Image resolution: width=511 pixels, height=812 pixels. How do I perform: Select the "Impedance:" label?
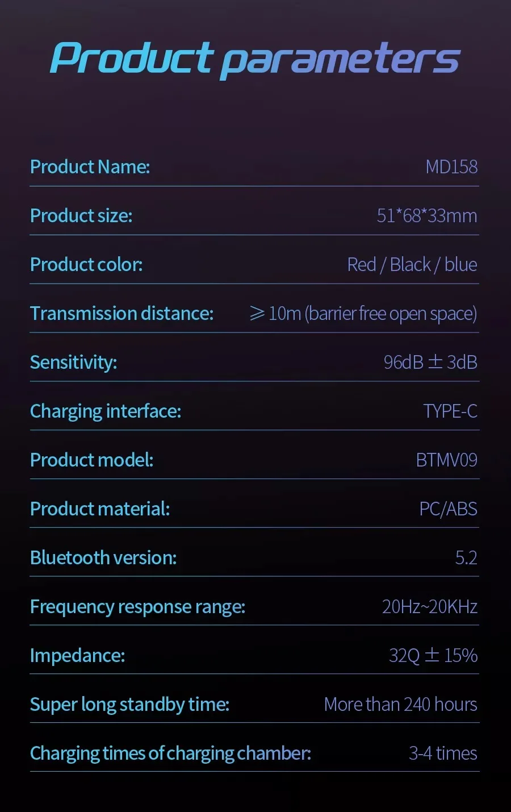[77, 656]
